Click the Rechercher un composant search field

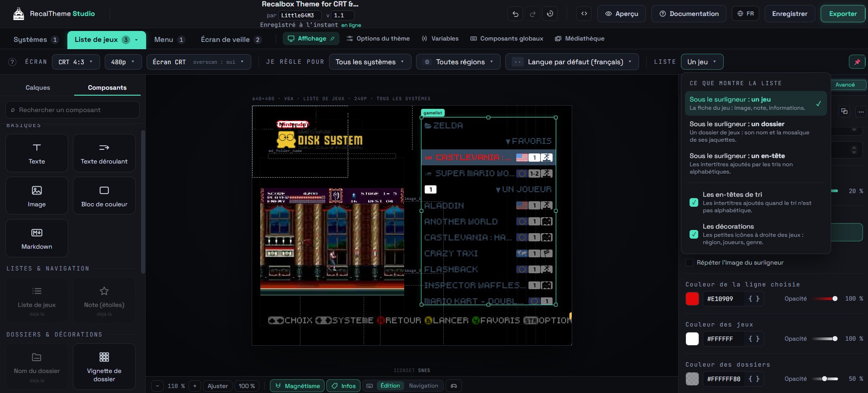coord(73,110)
